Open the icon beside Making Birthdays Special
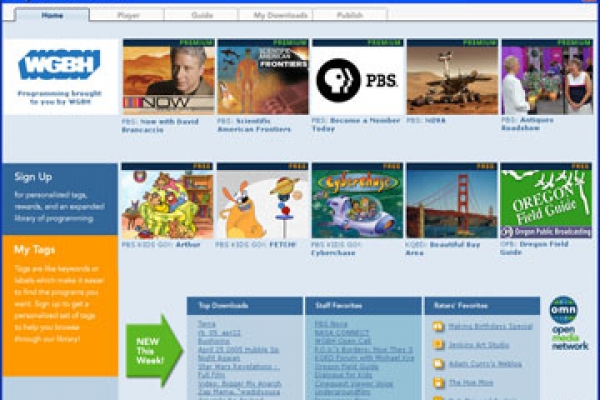Viewport: 600px width, 400px height. [x=438, y=327]
